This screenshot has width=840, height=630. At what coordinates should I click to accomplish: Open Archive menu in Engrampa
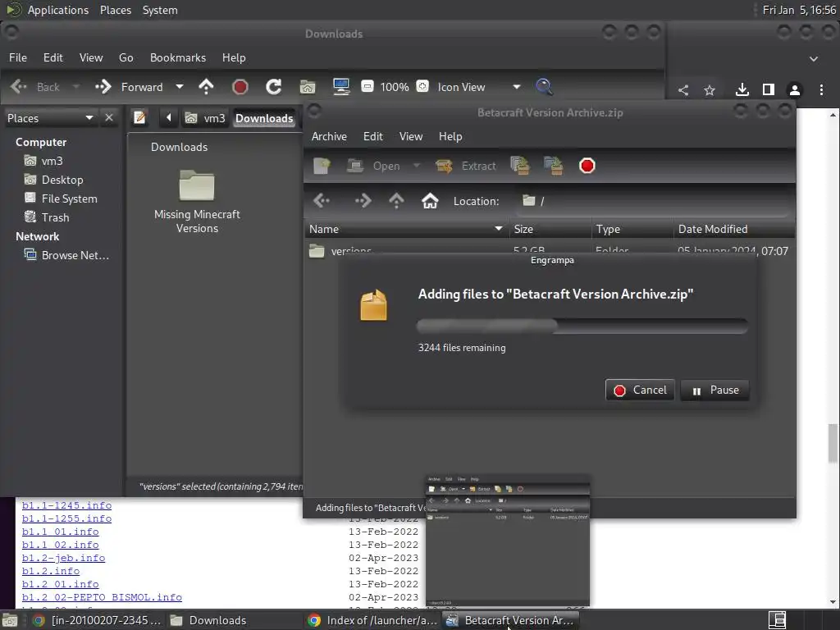pyautogui.click(x=329, y=136)
